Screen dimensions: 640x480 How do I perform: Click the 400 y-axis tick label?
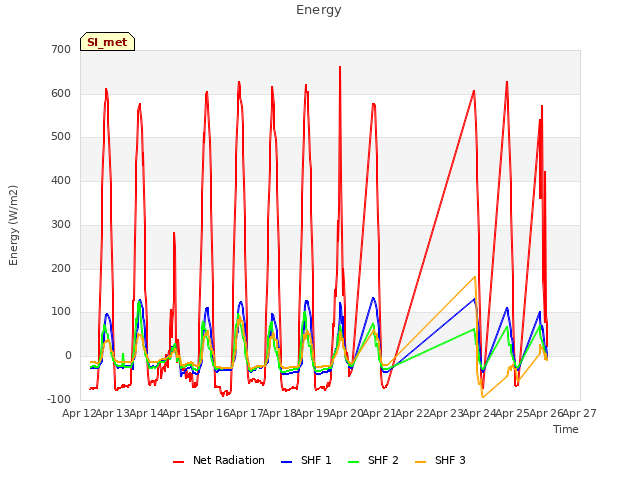(61, 180)
